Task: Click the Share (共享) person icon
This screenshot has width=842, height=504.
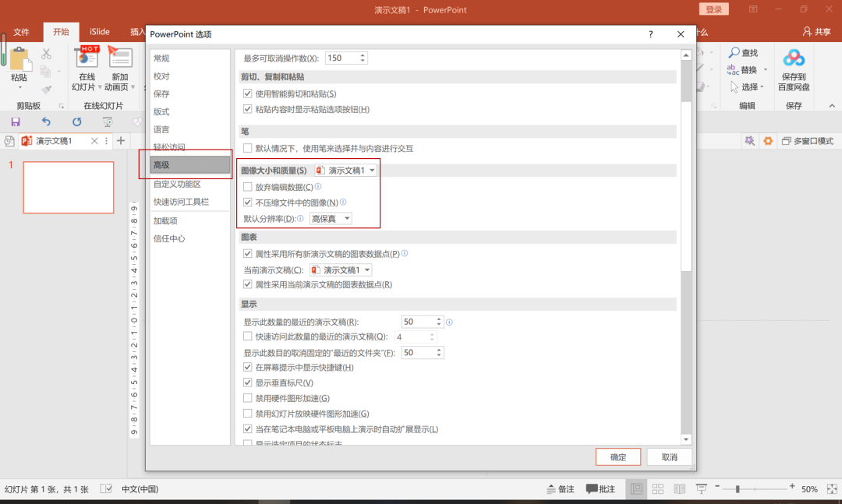Action: [807, 32]
